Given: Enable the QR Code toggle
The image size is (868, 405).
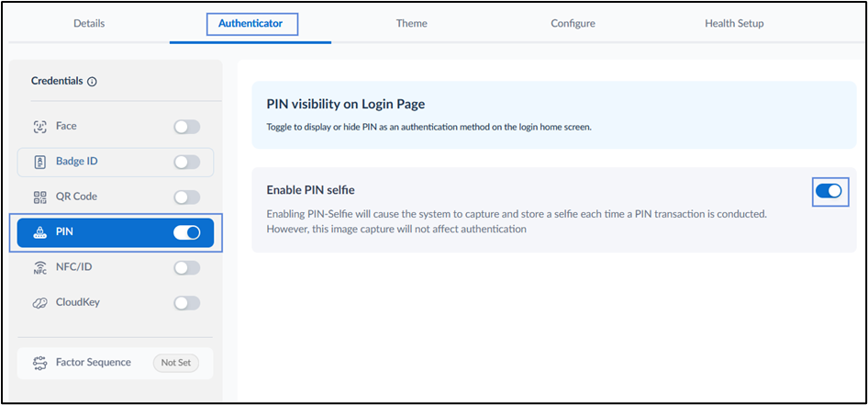Looking at the screenshot, I should 186,197.
